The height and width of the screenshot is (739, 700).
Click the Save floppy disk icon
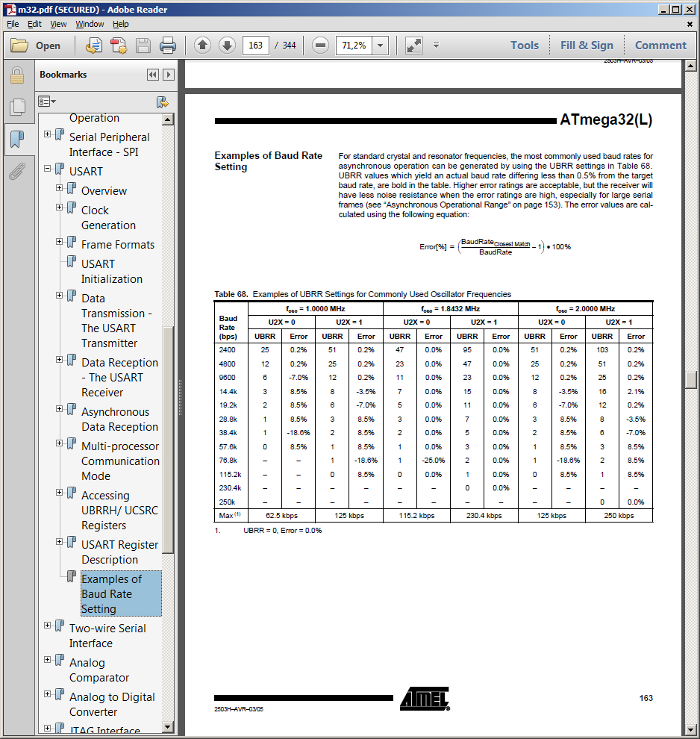point(143,46)
